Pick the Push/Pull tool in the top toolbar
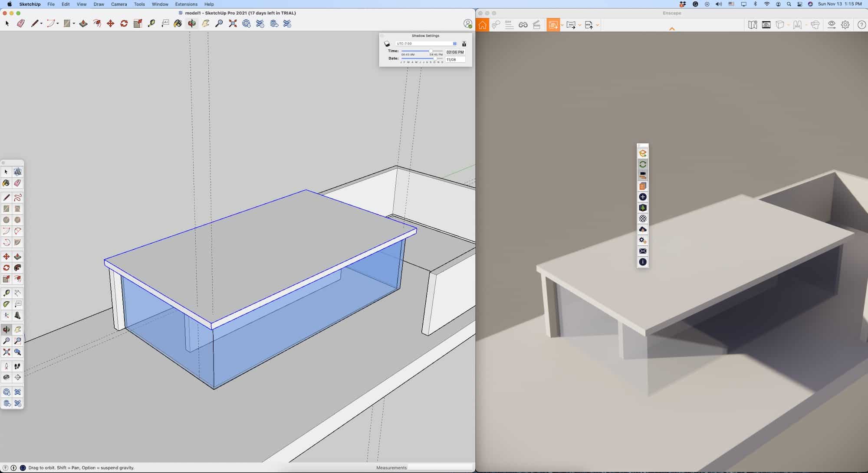 pyautogui.click(x=83, y=23)
